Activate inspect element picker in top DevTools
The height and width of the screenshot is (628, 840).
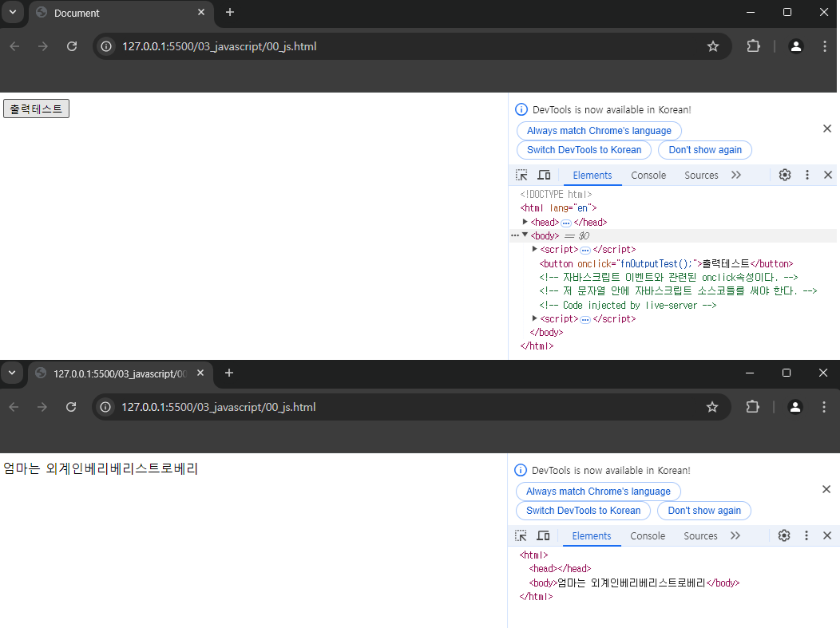pos(521,175)
